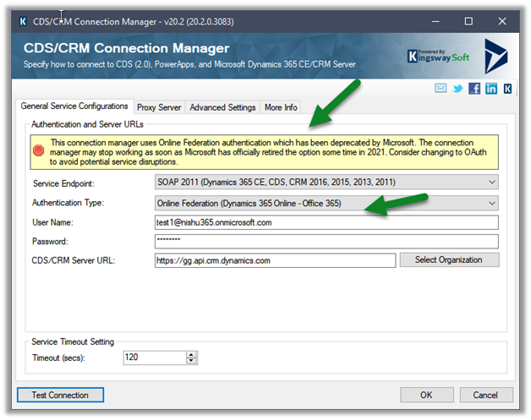Screen dimensions: 531x420
Task: Open the LinkedIn icon
Action: point(490,89)
